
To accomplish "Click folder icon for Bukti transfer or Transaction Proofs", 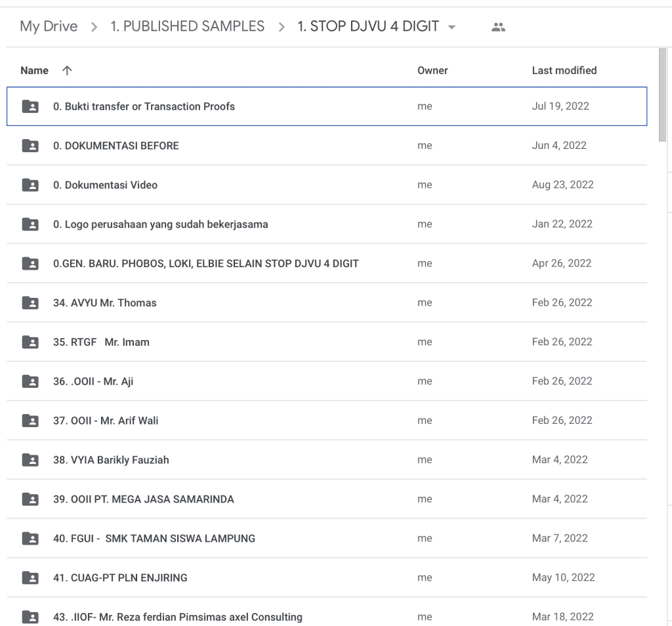I will click(x=30, y=106).
